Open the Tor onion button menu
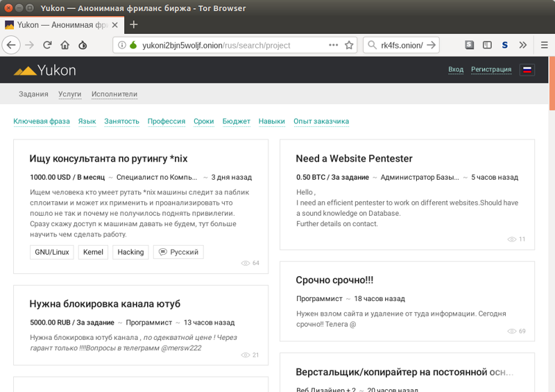 (83, 45)
